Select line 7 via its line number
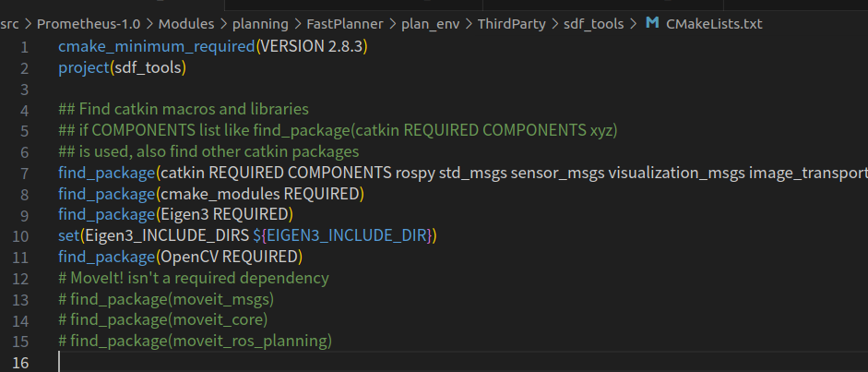This screenshot has height=372, width=868. pyautogui.click(x=24, y=174)
